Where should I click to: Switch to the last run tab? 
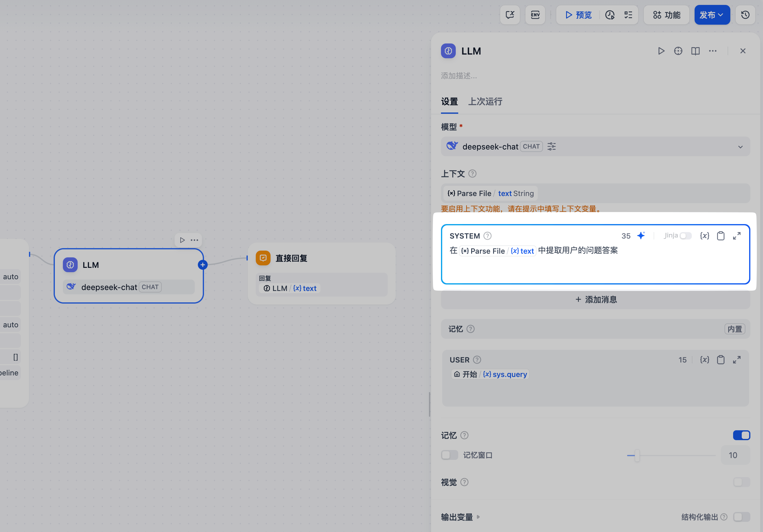(x=485, y=101)
